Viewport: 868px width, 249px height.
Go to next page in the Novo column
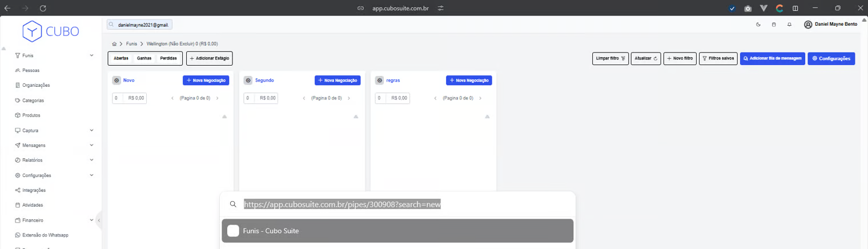pos(217,98)
